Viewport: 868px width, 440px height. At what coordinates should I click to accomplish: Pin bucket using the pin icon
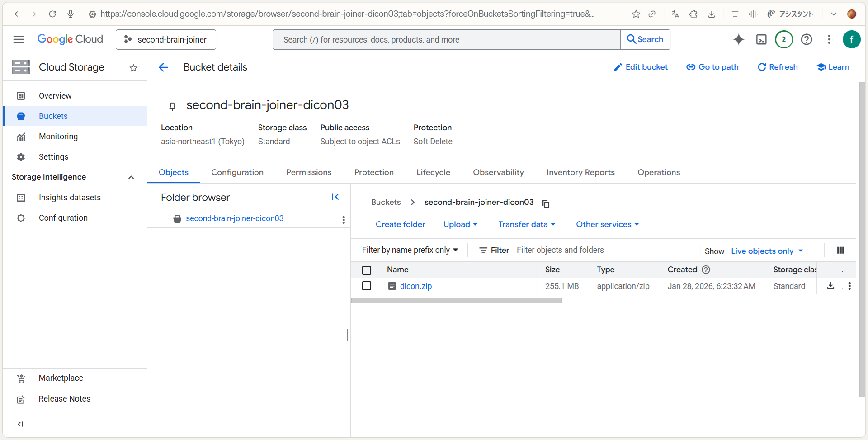pyautogui.click(x=172, y=106)
